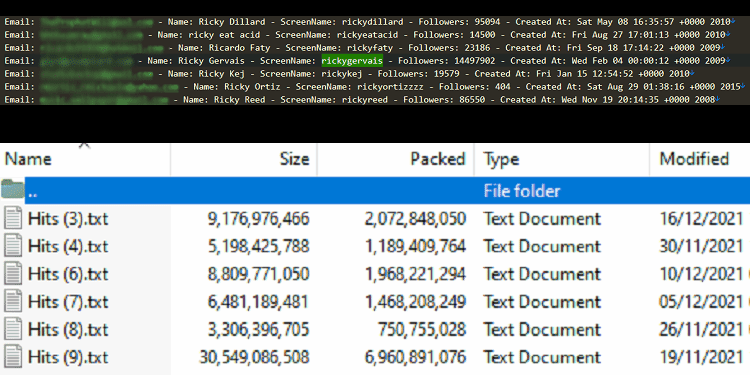Click the Hits (4).txt document icon
The image size is (750, 375).
tap(13, 246)
